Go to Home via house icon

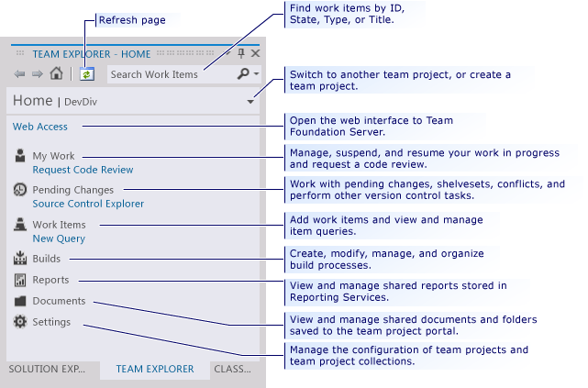[x=56, y=73]
